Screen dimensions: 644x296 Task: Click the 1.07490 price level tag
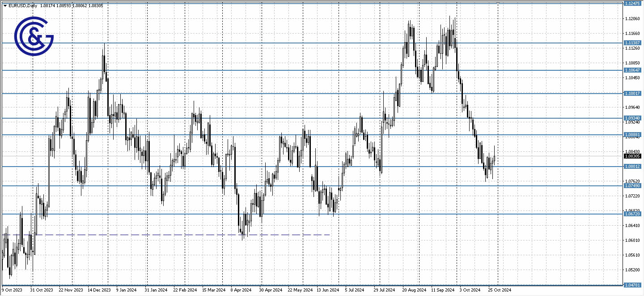[633, 186]
